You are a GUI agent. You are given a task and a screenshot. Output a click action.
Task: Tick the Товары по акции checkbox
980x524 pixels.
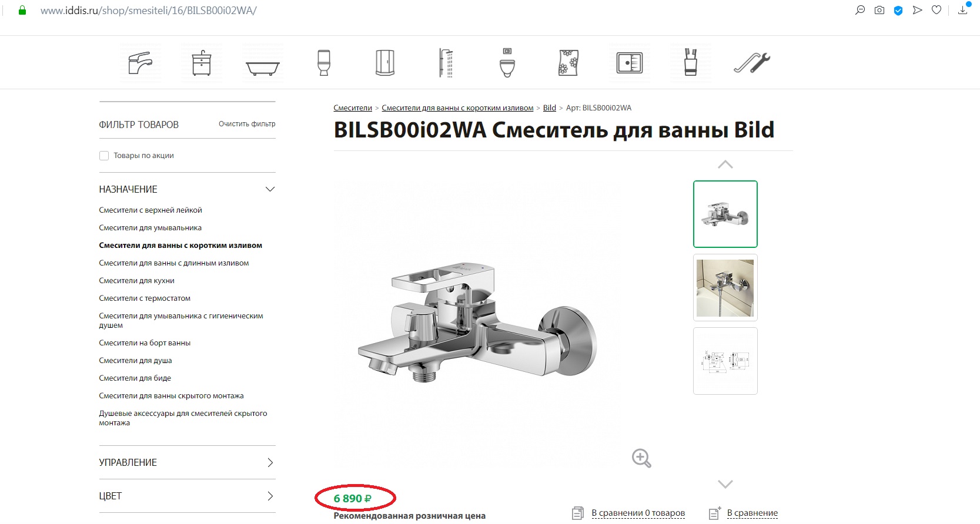coord(104,156)
